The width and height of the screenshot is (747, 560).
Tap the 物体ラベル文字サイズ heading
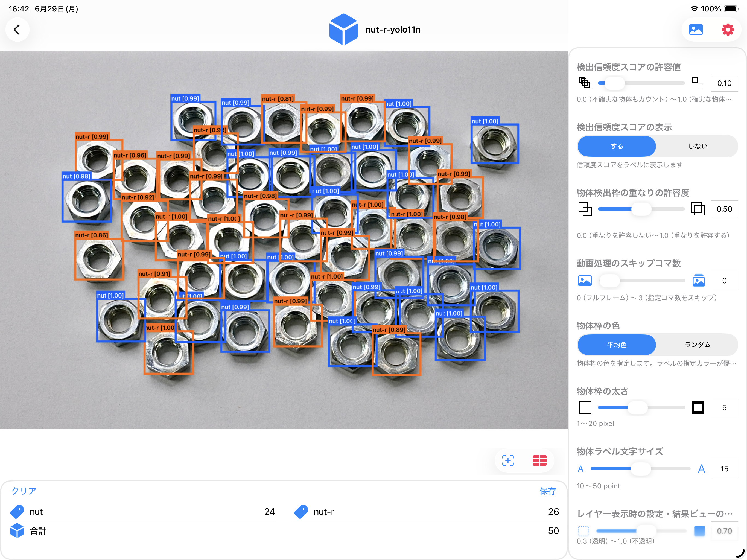pyautogui.click(x=620, y=451)
